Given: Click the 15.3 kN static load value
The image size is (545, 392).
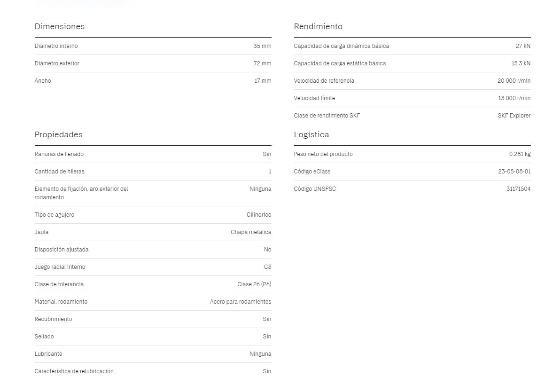Looking at the screenshot, I should (x=521, y=63).
